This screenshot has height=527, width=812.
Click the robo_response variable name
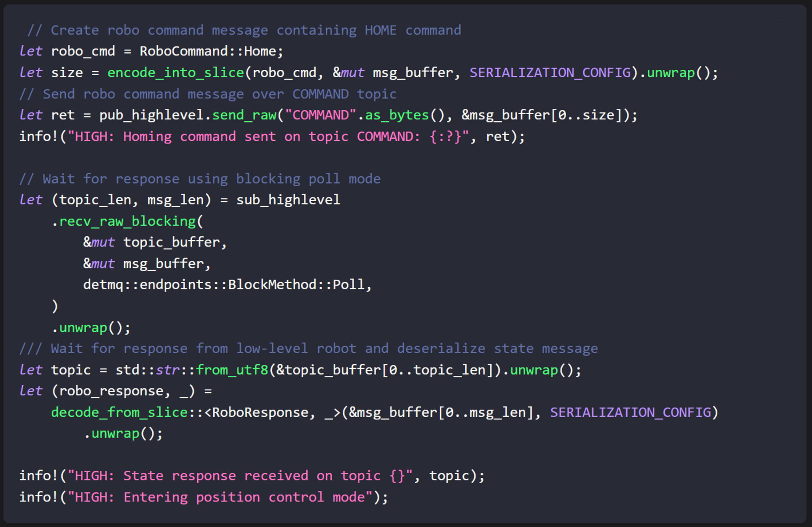pyautogui.click(x=111, y=391)
